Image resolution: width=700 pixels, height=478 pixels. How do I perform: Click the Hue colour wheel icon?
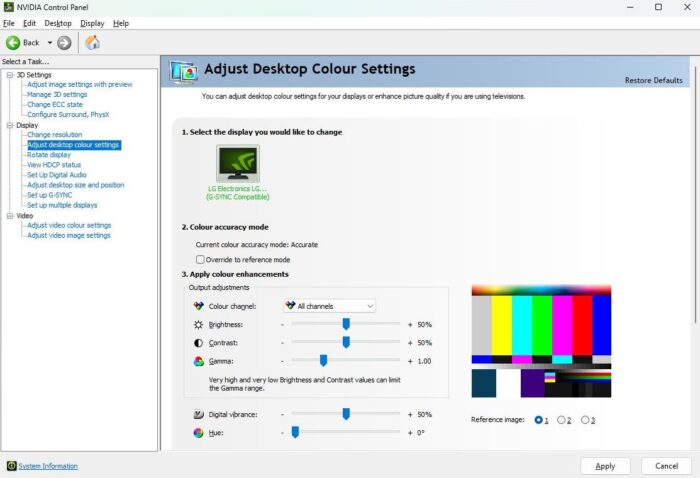click(x=199, y=432)
